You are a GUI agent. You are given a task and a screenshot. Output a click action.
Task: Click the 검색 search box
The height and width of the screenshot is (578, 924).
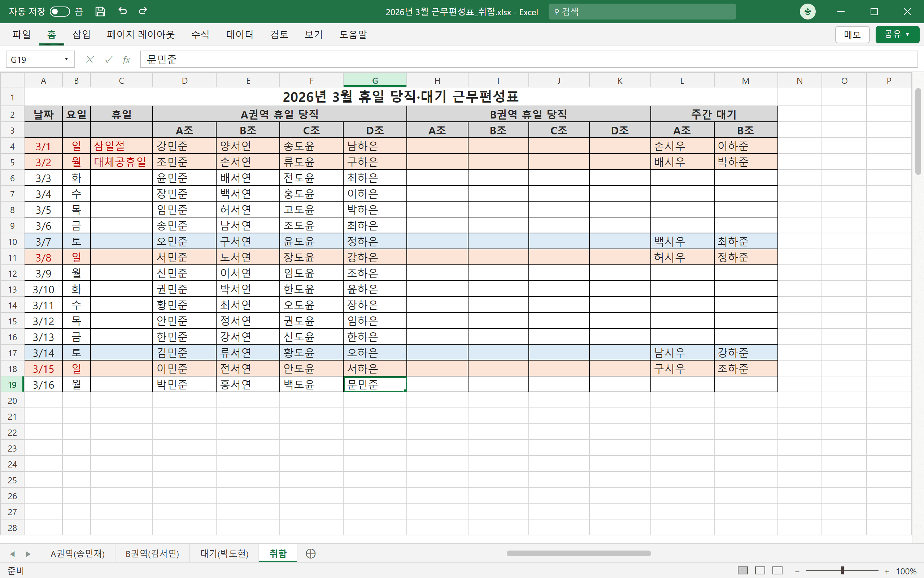click(642, 12)
